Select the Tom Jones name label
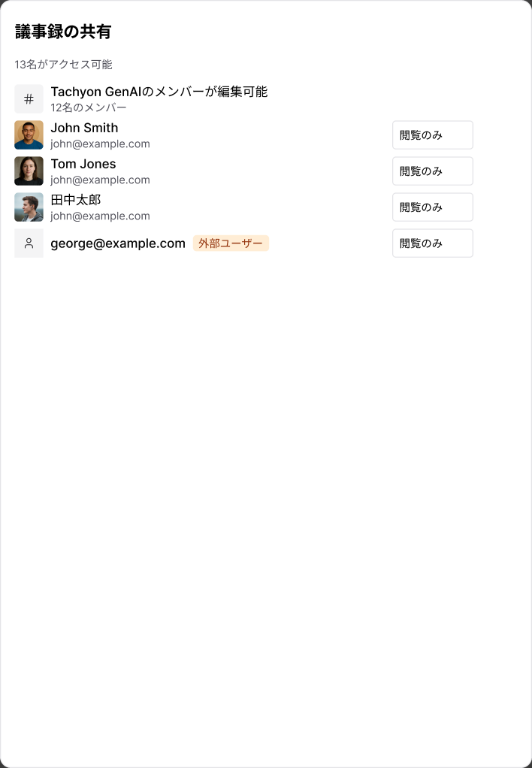The height and width of the screenshot is (768, 532). [83, 164]
